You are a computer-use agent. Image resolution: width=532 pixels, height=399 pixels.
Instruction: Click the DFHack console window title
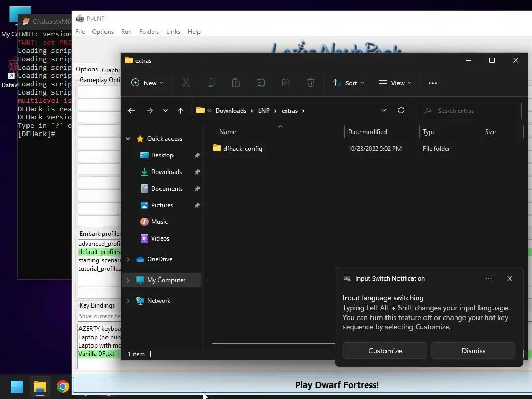[51, 22]
